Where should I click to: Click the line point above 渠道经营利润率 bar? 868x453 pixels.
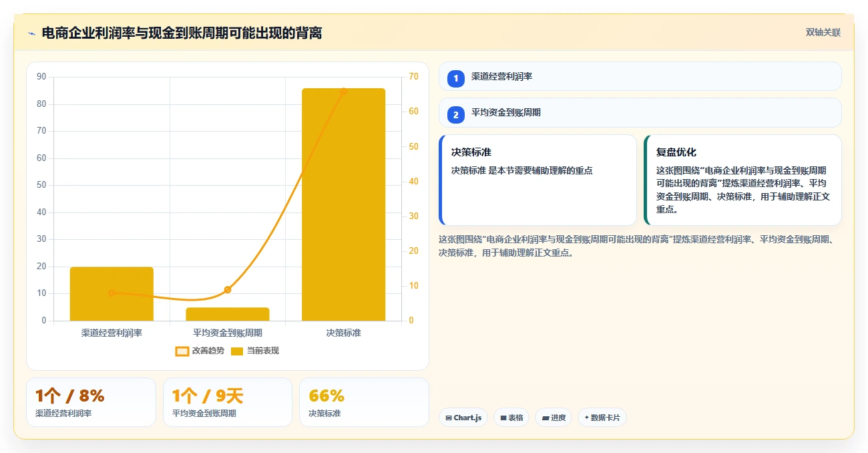[x=112, y=293]
